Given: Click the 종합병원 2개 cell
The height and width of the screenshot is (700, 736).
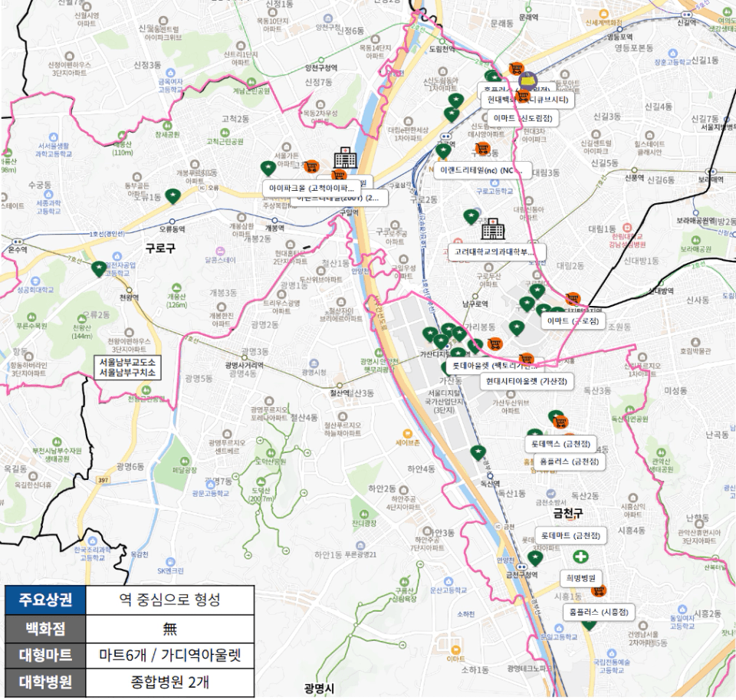Looking at the screenshot, I should tap(170, 682).
